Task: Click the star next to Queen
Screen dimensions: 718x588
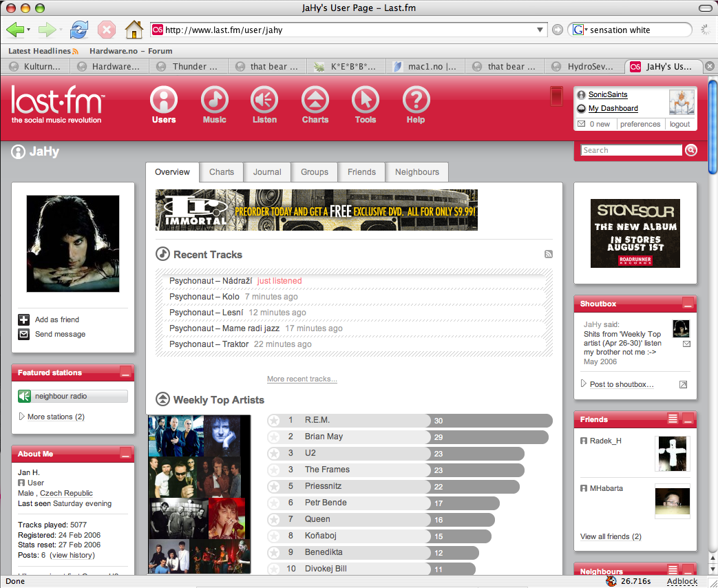Action: click(274, 519)
